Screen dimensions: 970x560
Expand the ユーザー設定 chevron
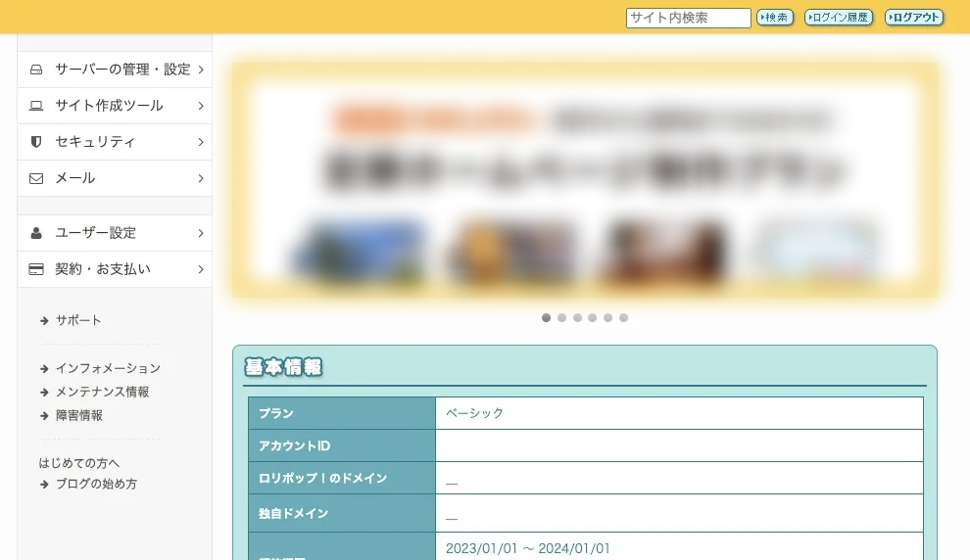(x=201, y=233)
